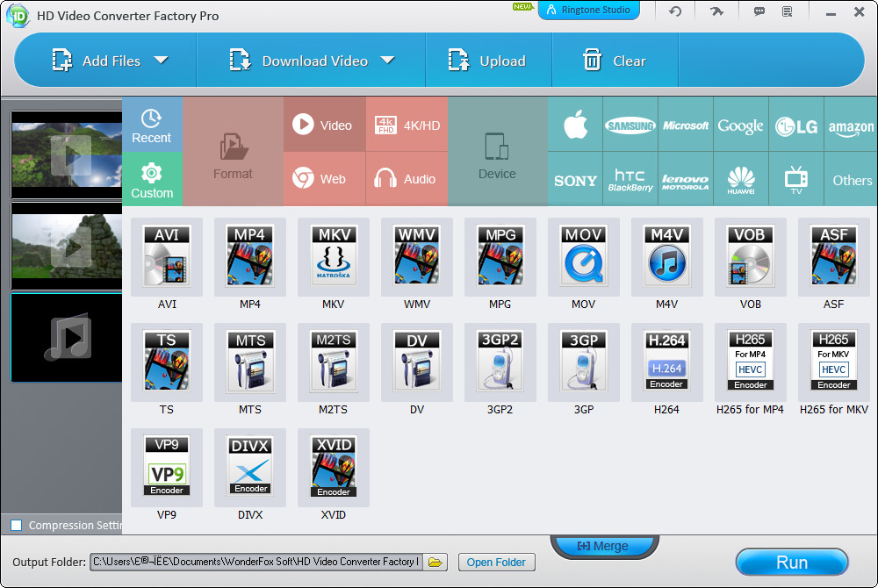Select H265 for MKV encoder
The image size is (878, 588).
[x=834, y=362]
